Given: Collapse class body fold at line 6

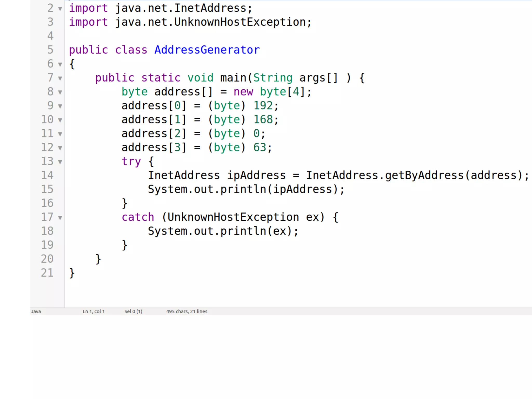Looking at the screenshot, I should (60, 64).
